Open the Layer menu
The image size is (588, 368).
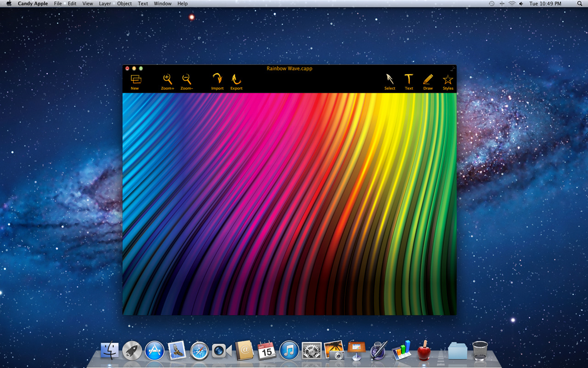point(105,4)
